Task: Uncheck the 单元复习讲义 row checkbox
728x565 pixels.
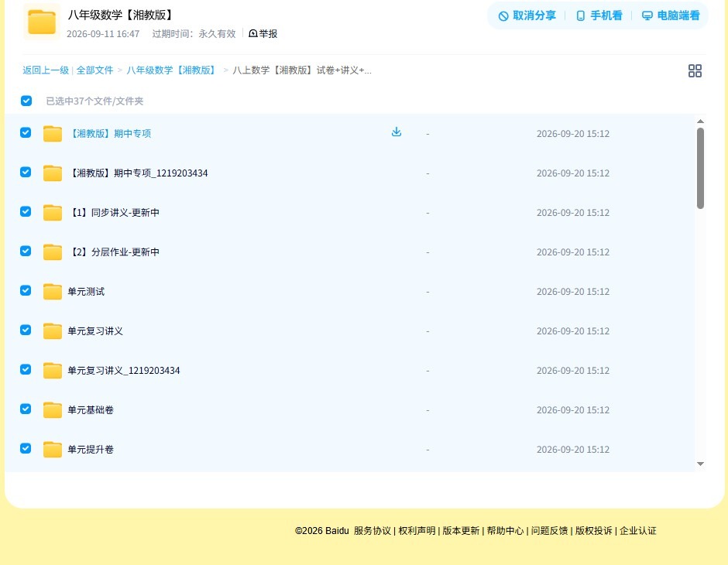Action: point(26,330)
